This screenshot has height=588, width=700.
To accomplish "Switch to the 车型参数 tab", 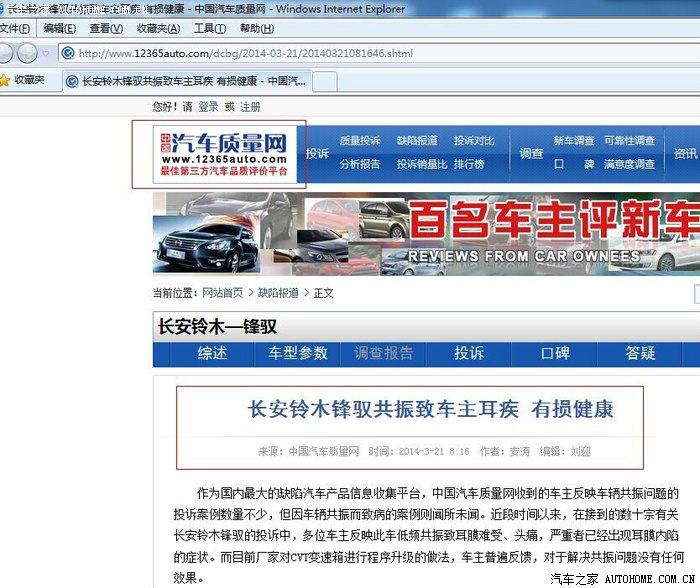I will click(297, 353).
